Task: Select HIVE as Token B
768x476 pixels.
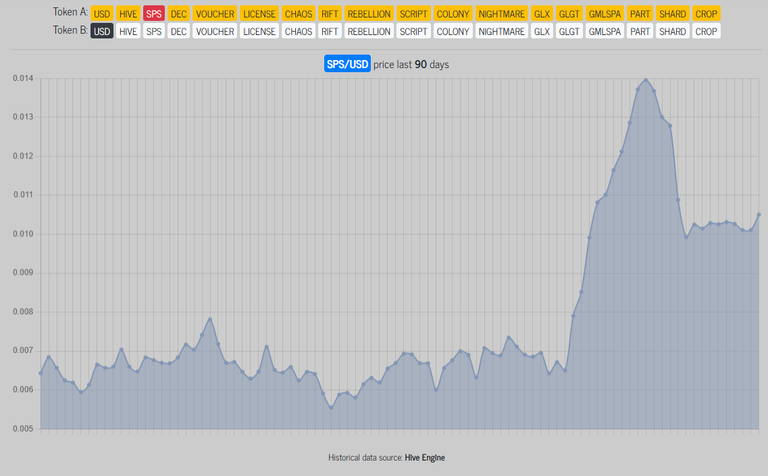Action: pyautogui.click(x=128, y=31)
